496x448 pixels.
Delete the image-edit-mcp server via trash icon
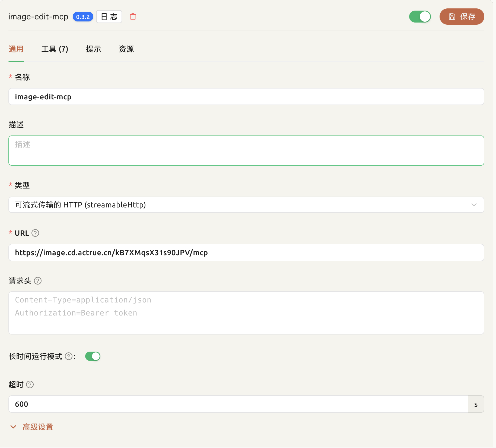pyautogui.click(x=133, y=17)
